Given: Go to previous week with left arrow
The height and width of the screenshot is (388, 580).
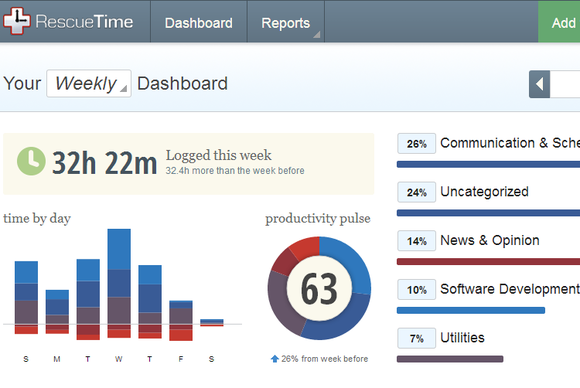Looking at the screenshot, I should [539, 84].
